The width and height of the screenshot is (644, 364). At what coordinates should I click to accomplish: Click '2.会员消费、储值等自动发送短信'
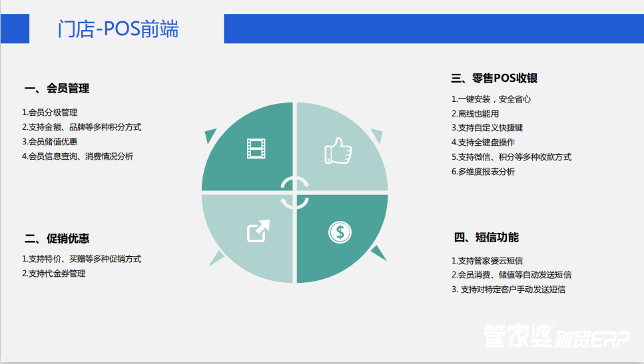pyautogui.click(x=511, y=275)
